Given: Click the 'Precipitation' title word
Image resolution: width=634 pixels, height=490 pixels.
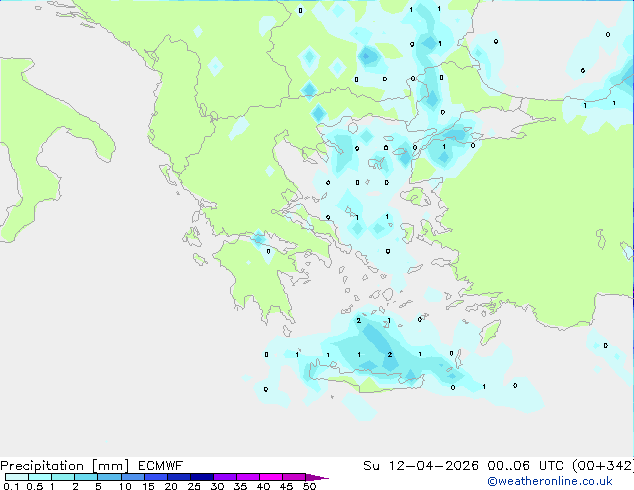Looking at the screenshot, I should [x=42, y=466].
